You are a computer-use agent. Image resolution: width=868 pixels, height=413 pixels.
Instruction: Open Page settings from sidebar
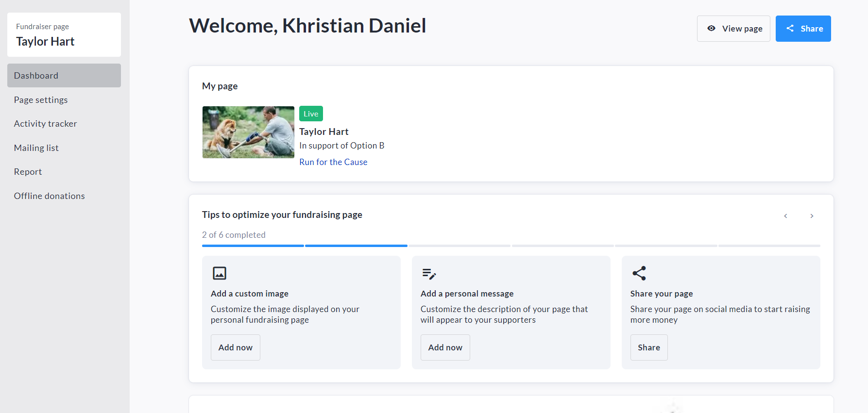click(41, 100)
